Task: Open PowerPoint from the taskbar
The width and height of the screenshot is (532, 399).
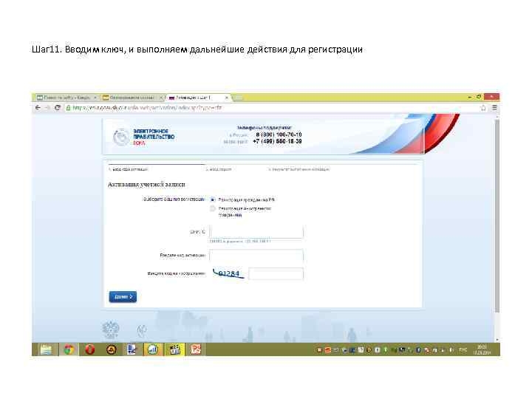Action: click(x=195, y=349)
